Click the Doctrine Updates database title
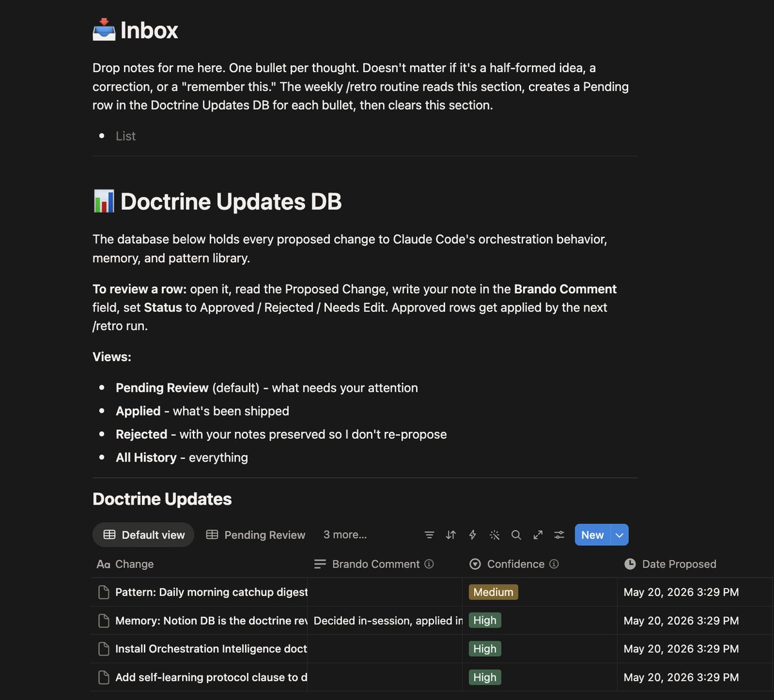The image size is (774, 700). [x=162, y=499]
